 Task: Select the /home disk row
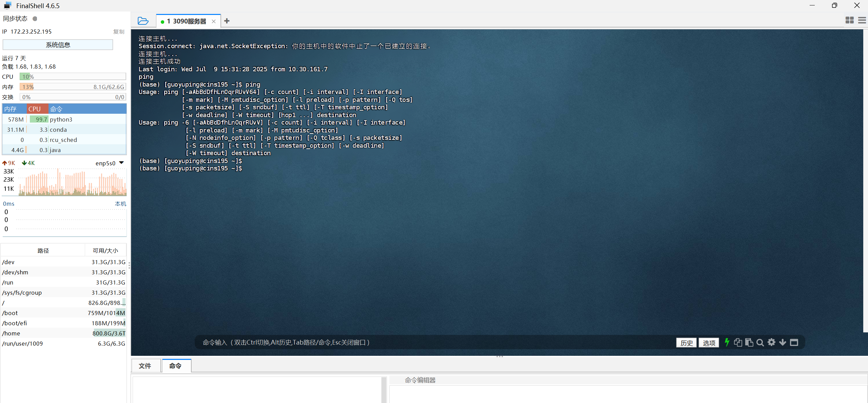(x=63, y=333)
